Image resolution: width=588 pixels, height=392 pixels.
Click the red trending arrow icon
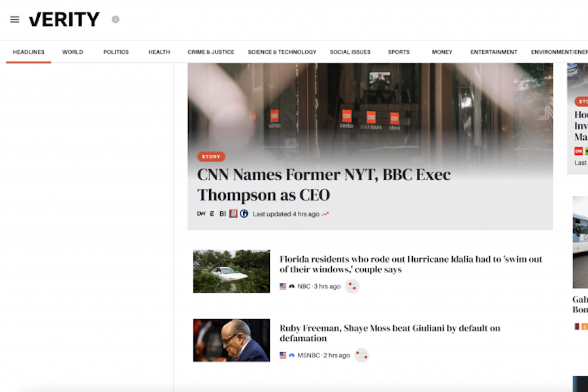pyautogui.click(x=325, y=214)
